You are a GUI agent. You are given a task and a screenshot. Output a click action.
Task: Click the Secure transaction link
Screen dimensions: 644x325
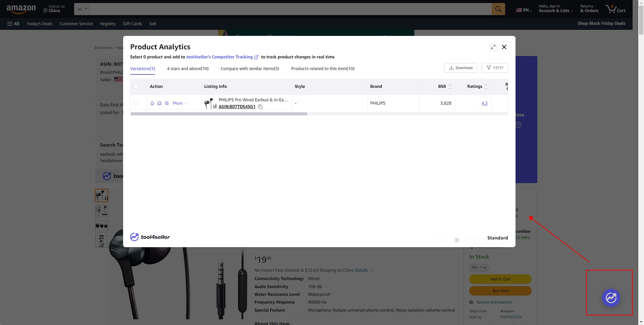[x=494, y=302]
